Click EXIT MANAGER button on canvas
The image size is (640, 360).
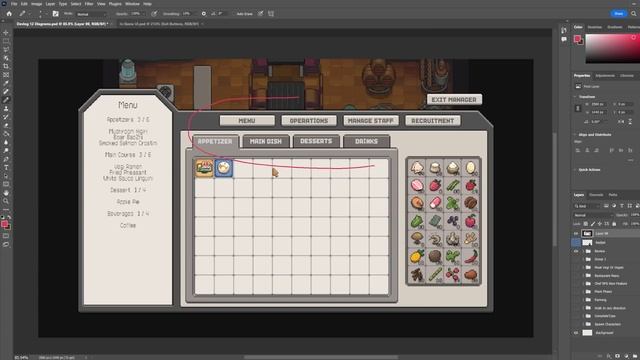click(x=454, y=99)
